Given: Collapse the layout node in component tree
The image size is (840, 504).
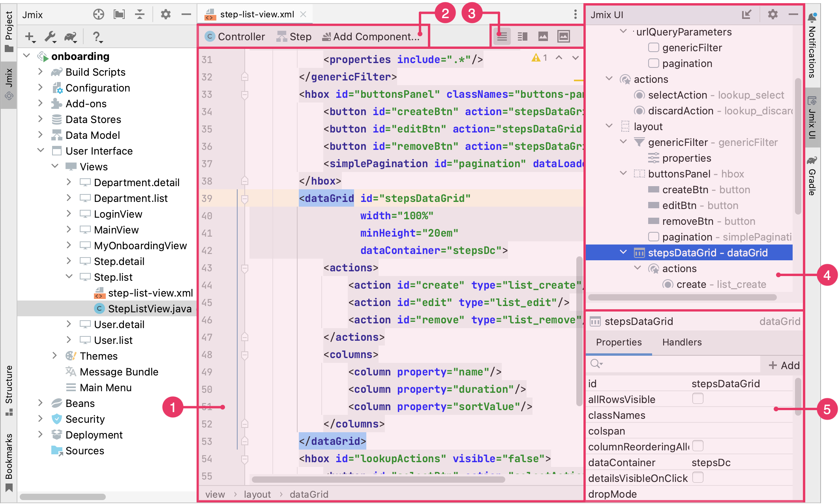Looking at the screenshot, I should (x=609, y=126).
